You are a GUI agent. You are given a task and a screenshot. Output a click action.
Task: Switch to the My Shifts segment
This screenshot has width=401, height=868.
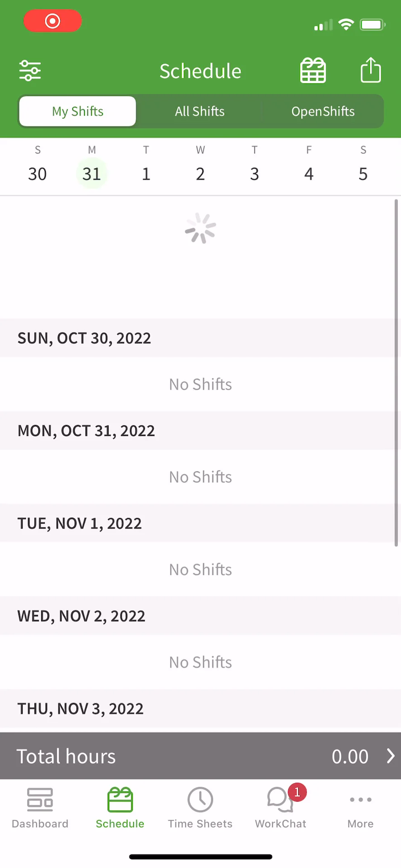pos(77,111)
